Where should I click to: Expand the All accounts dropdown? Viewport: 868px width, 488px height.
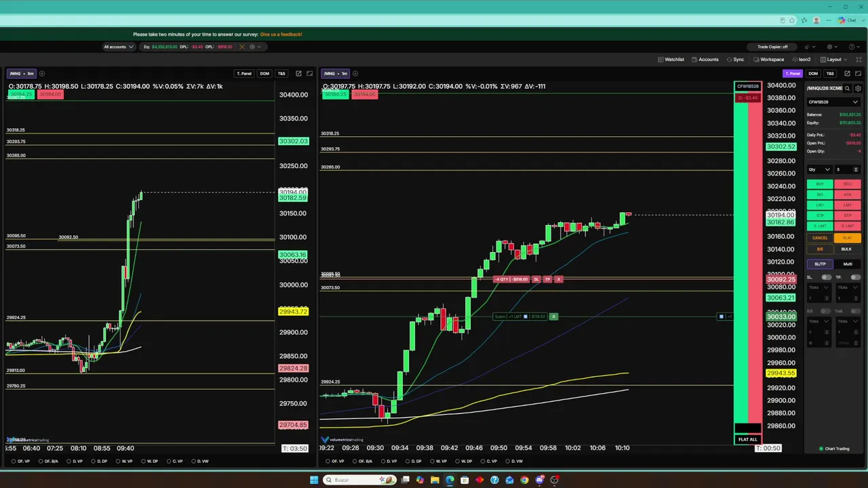click(119, 47)
